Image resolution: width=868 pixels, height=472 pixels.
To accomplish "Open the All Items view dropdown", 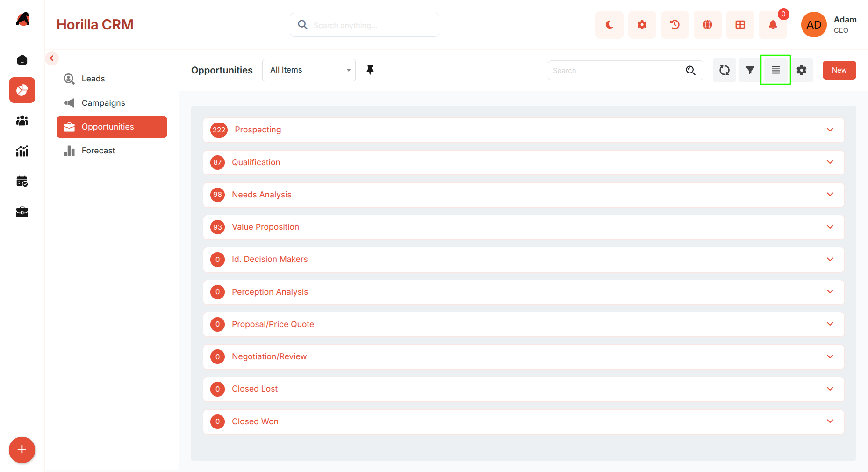I will (309, 70).
